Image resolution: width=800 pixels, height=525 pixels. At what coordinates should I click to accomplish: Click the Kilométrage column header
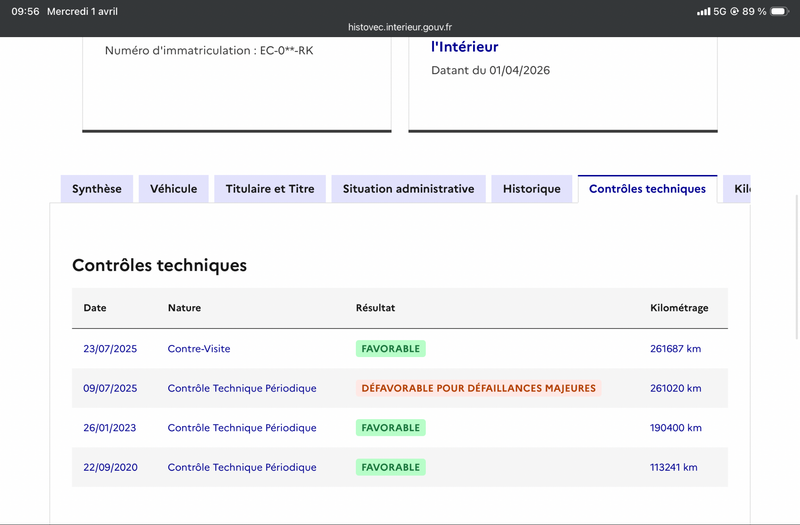point(679,308)
